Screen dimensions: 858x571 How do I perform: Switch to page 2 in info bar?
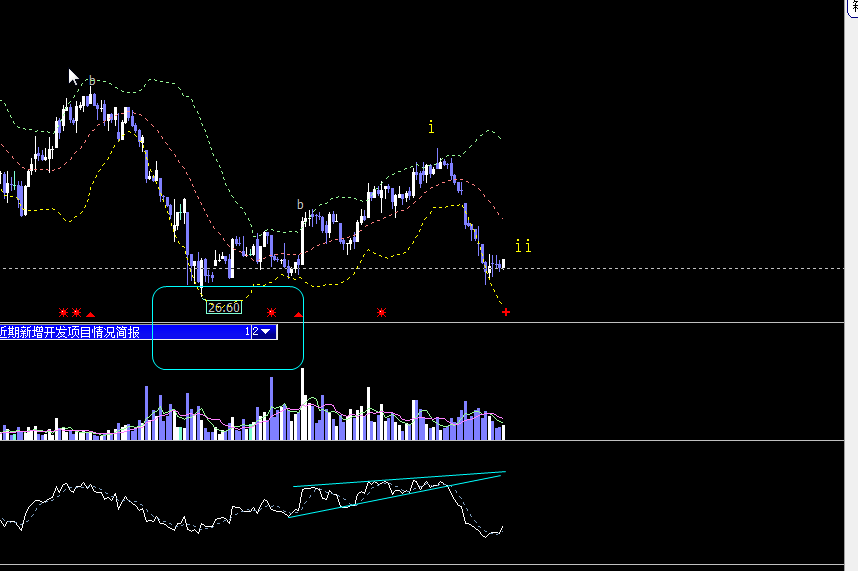pyautogui.click(x=255, y=331)
